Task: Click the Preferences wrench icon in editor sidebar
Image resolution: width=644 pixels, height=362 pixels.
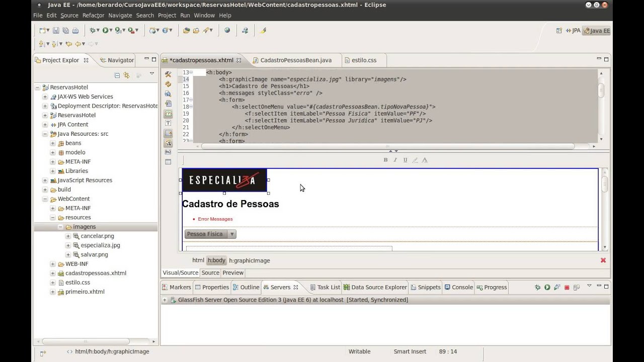Action: click(168, 74)
